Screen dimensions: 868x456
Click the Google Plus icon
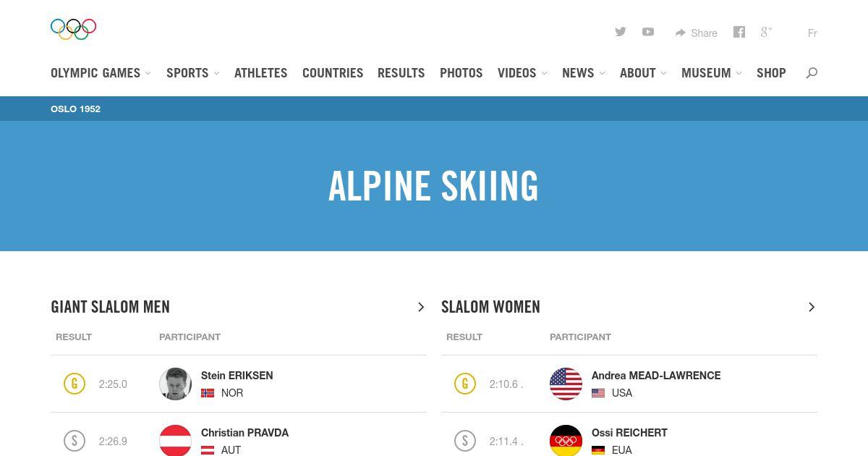pos(767,32)
